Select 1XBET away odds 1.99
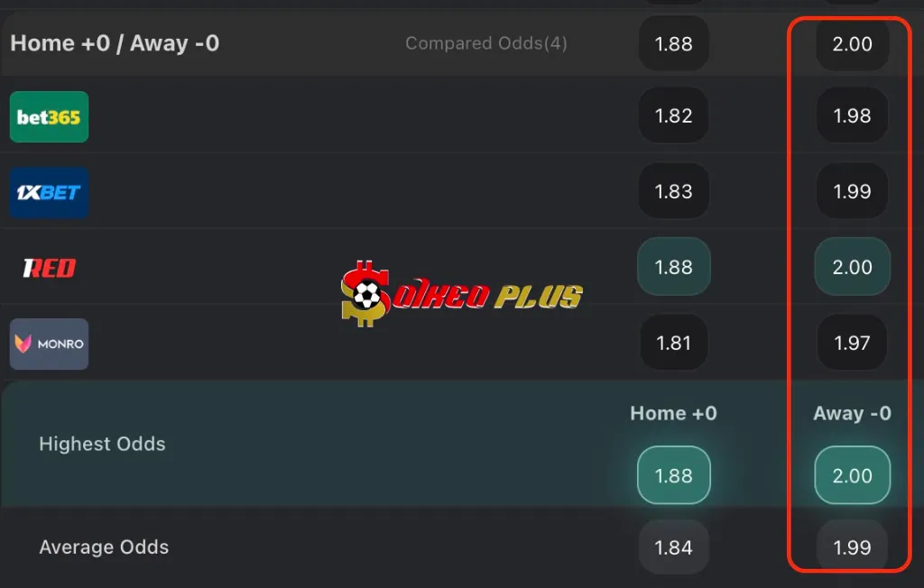Screen dimensions: 924x588 852,192
